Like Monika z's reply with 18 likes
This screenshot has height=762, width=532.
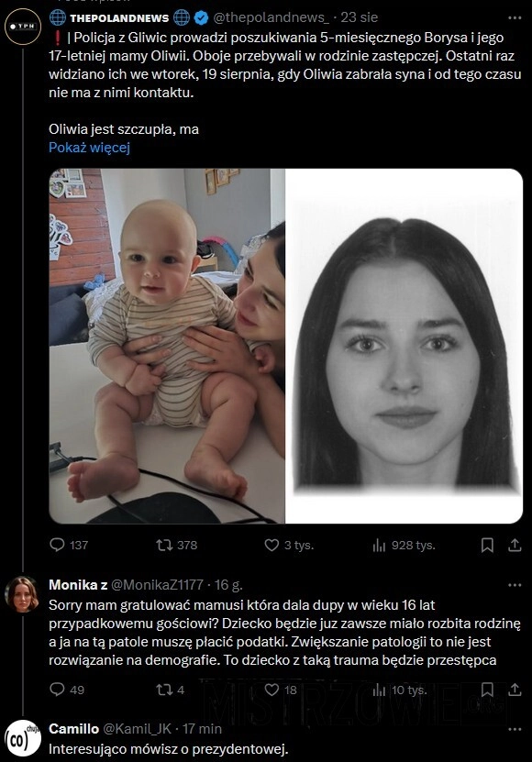point(280,690)
